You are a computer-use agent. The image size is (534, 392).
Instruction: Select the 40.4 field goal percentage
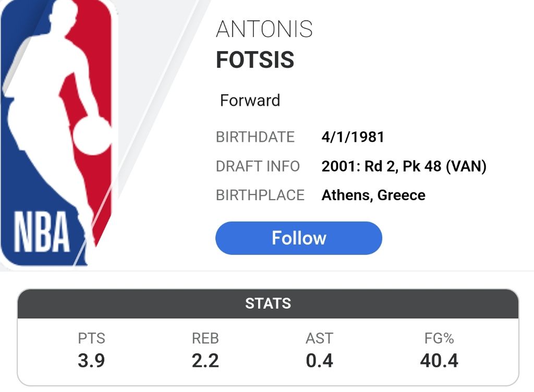(x=439, y=361)
